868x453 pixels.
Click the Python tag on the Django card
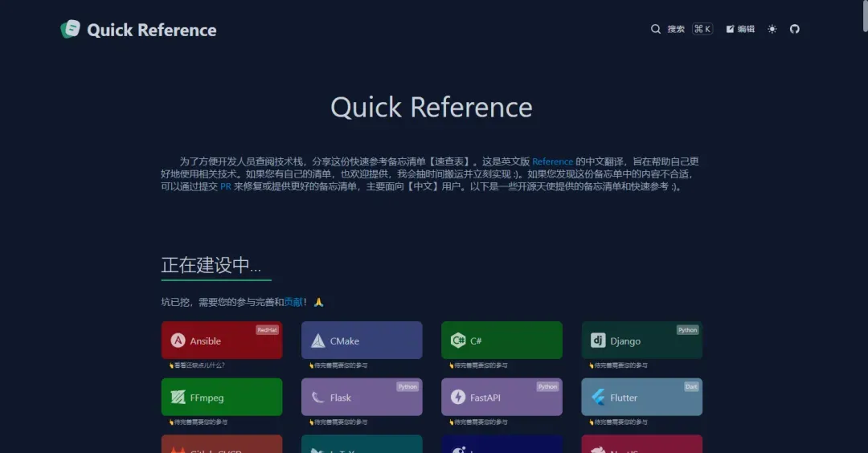tap(687, 329)
